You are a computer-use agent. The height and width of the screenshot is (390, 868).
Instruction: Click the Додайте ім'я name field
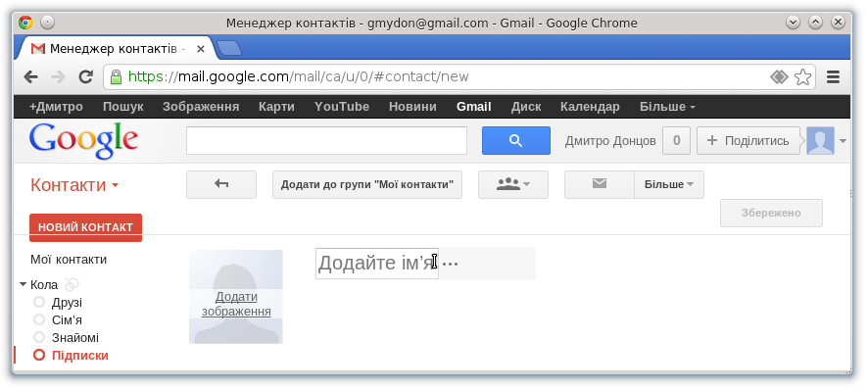377,264
